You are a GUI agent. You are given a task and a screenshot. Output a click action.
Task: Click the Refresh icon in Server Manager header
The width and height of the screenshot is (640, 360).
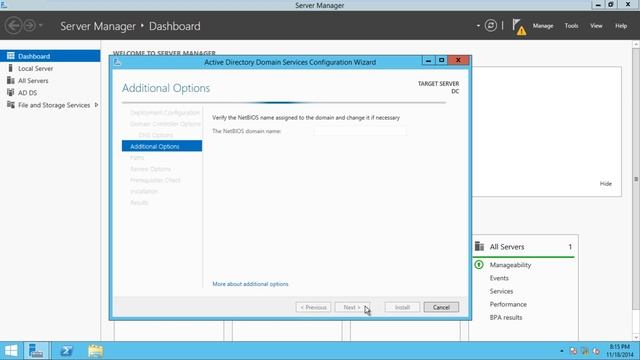491,25
